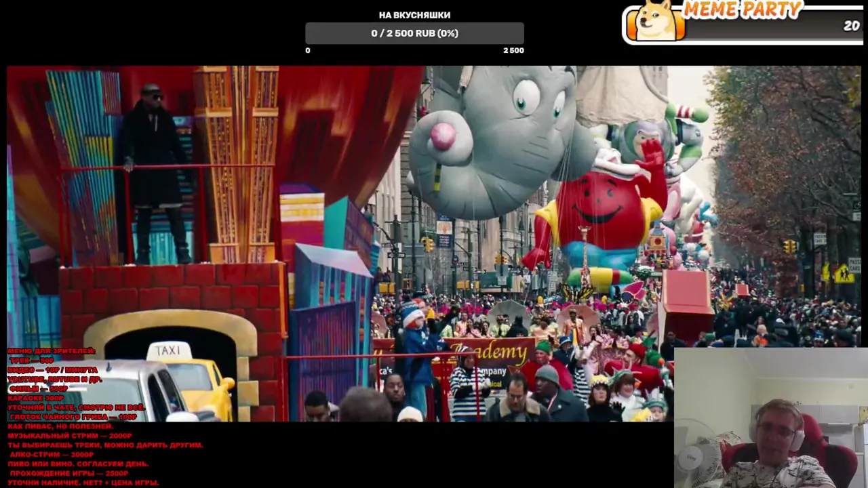Click the 0 / 2 500 RUB donation progress bar
Screen dimensions: 868x488
click(x=414, y=33)
